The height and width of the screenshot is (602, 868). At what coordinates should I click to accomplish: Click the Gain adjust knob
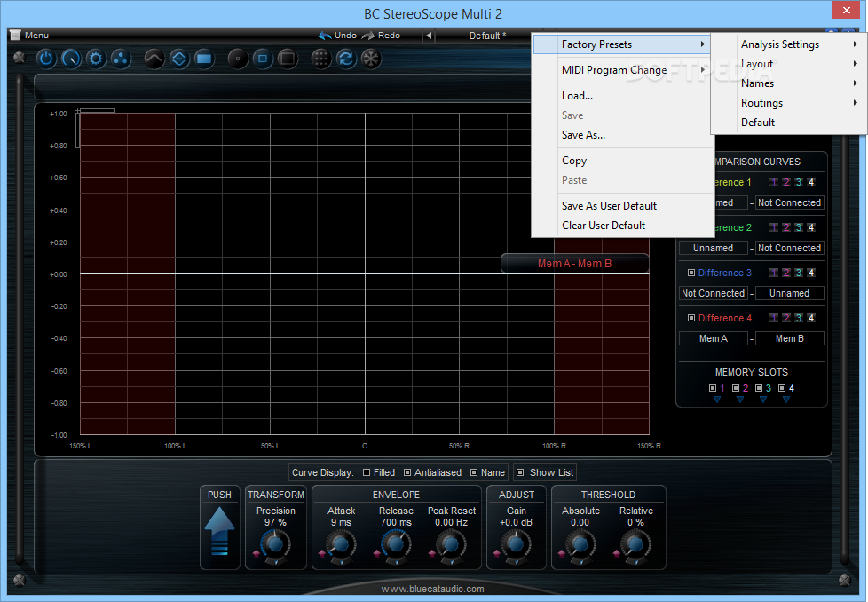pyautogui.click(x=516, y=545)
